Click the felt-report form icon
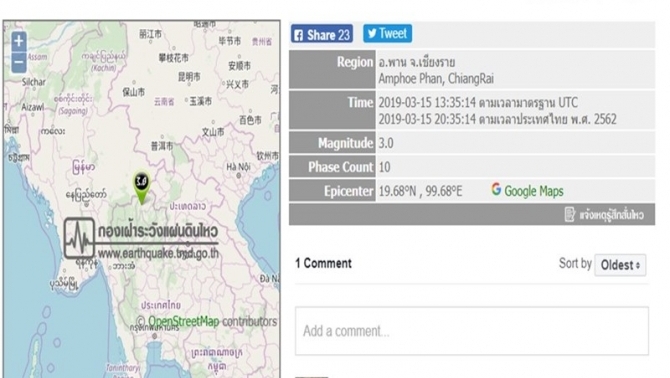Screen dimensions: 670x378 [x=570, y=214]
